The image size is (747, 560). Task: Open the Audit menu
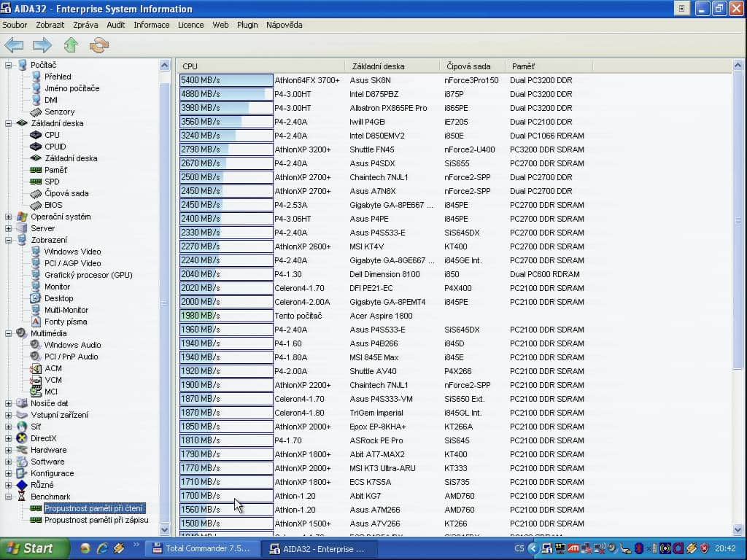[116, 25]
